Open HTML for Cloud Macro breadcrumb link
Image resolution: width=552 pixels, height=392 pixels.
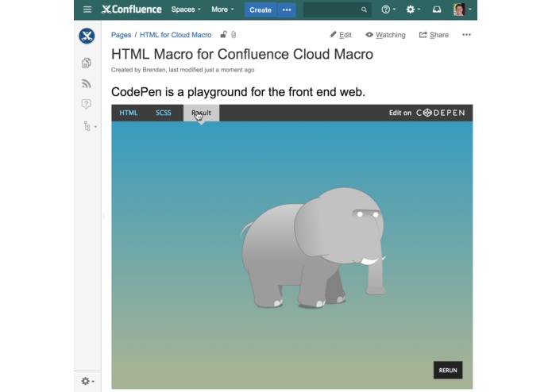coord(176,35)
